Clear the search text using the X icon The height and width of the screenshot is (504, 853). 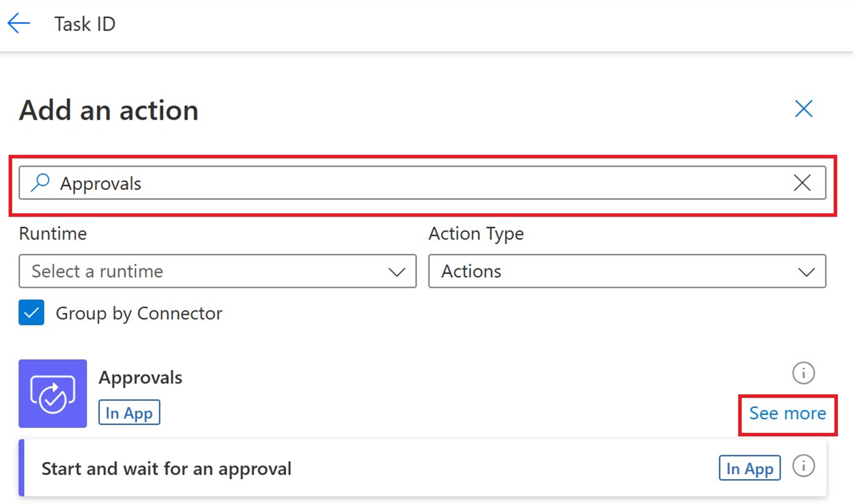[802, 183]
